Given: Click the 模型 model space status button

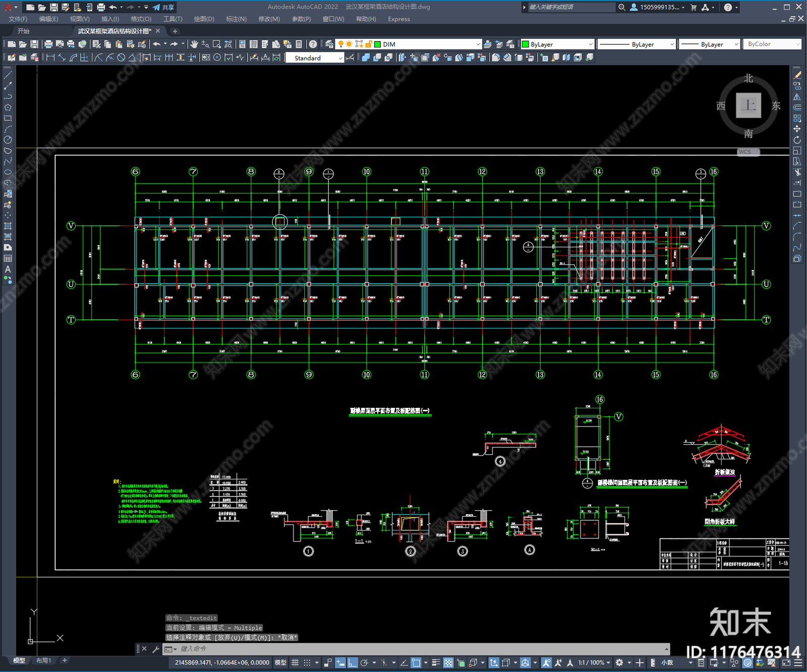Looking at the screenshot, I should [281, 662].
